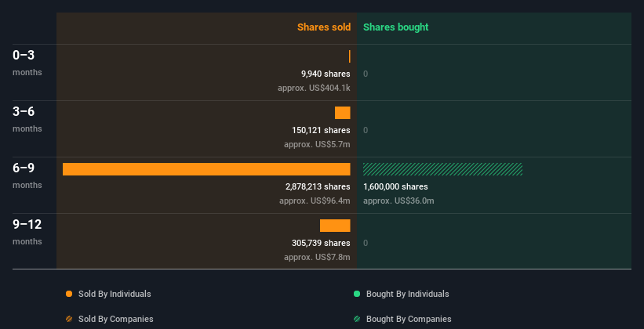Image resolution: width=644 pixels, height=329 pixels.
Task: Toggle the Bought By Individuals legend label
Action: coord(407,294)
